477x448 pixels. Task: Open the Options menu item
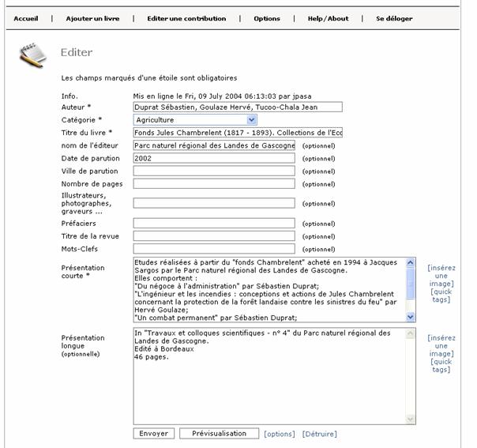coord(267,18)
